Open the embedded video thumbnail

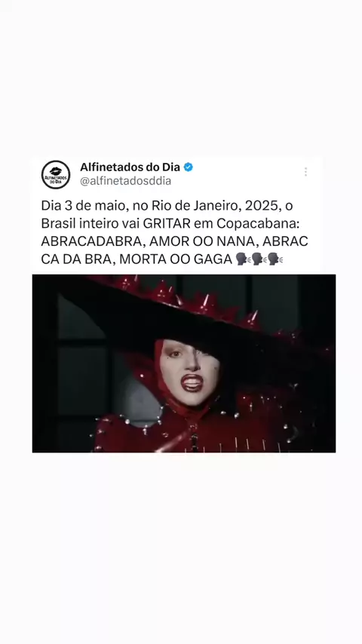(184, 363)
